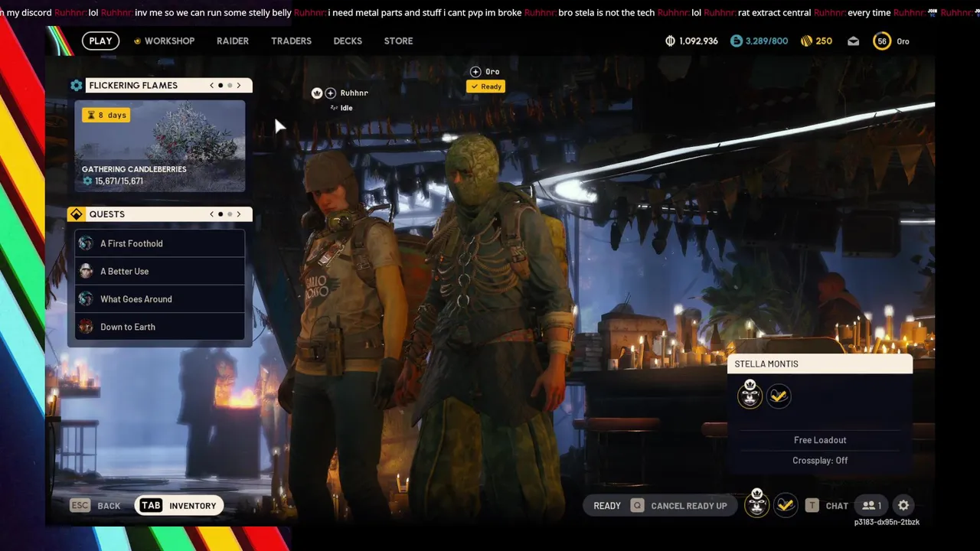The width and height of the screenshot is (980, 551).
Task: Click the ready-checkmark avatar in bottom bar
Action: tap(785, 505)
